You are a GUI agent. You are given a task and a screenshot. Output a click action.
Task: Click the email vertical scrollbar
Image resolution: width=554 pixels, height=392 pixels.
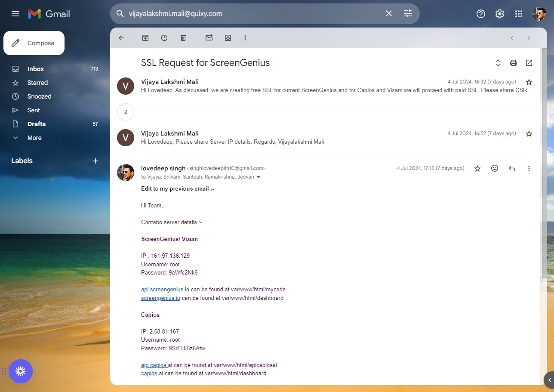545,164
